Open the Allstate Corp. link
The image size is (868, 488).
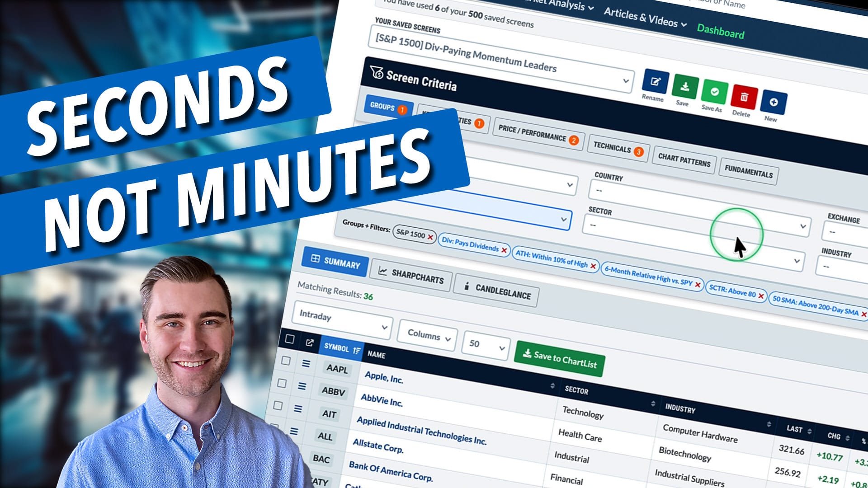click(x=377, y=446)
